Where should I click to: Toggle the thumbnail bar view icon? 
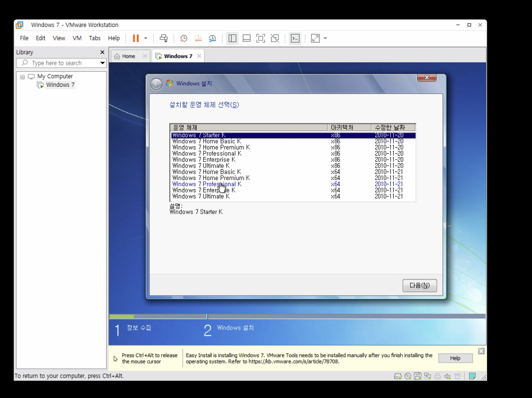coord(247,38)
